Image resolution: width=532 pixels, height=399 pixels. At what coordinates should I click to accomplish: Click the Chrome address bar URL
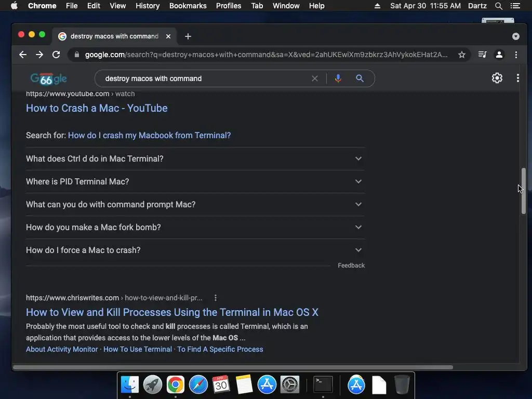265,55
